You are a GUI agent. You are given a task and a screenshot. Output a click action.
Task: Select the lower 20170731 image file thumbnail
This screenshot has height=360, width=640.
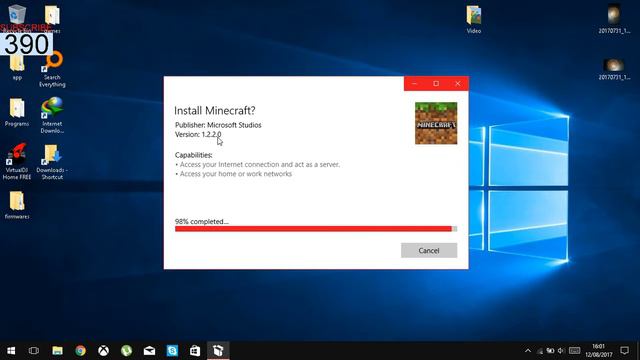(x=614, y=69)
